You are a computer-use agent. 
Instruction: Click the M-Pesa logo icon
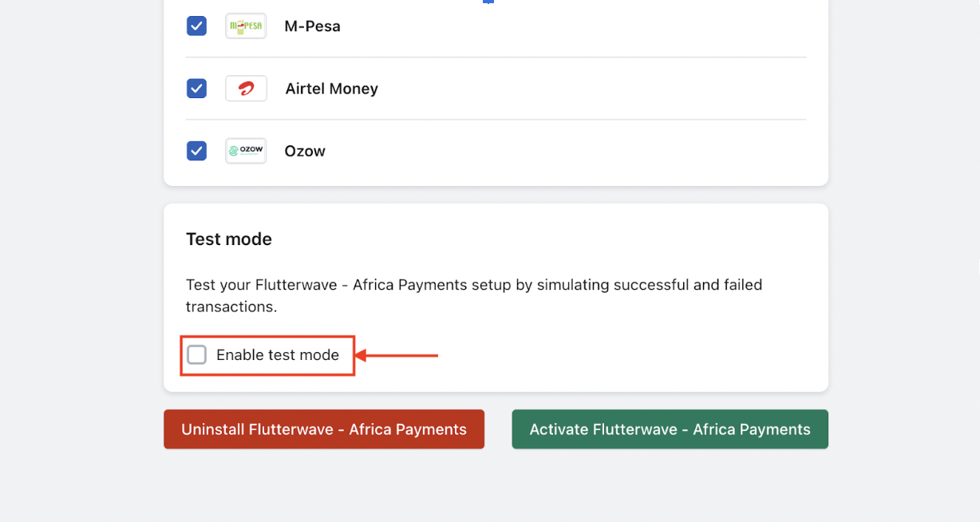point(246,26)
